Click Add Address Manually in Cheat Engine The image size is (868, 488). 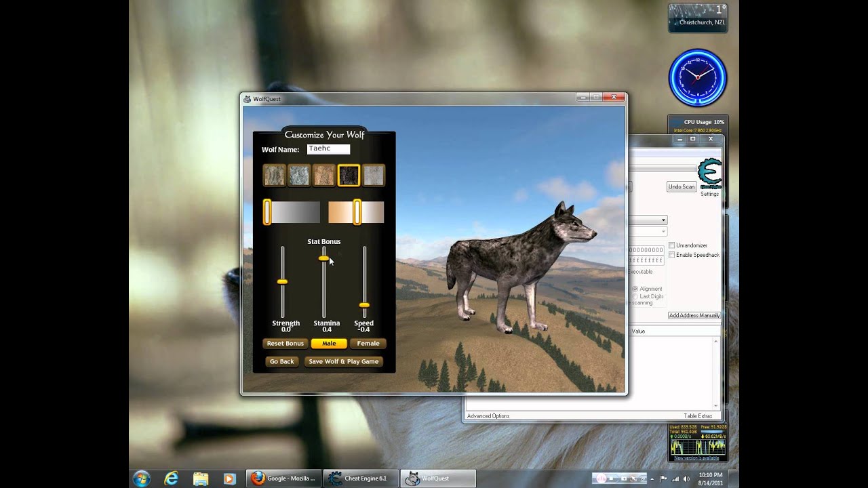coord(694,316)
